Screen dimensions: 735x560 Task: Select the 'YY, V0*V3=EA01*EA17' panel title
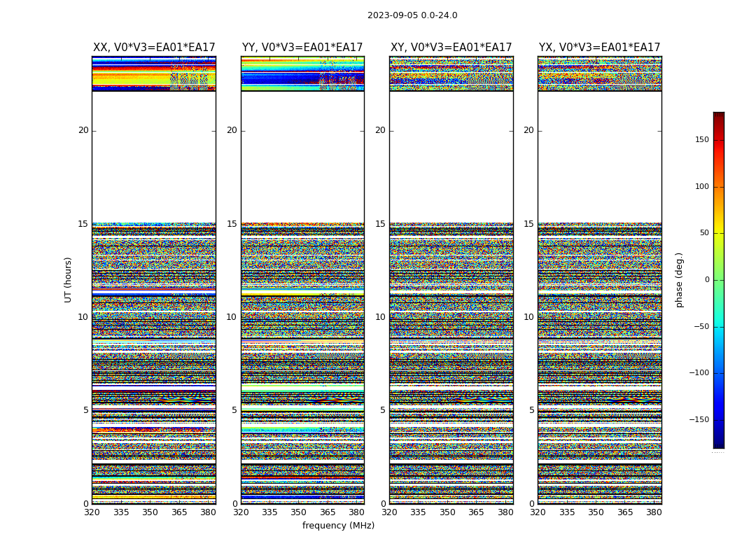tap(302, 48)
